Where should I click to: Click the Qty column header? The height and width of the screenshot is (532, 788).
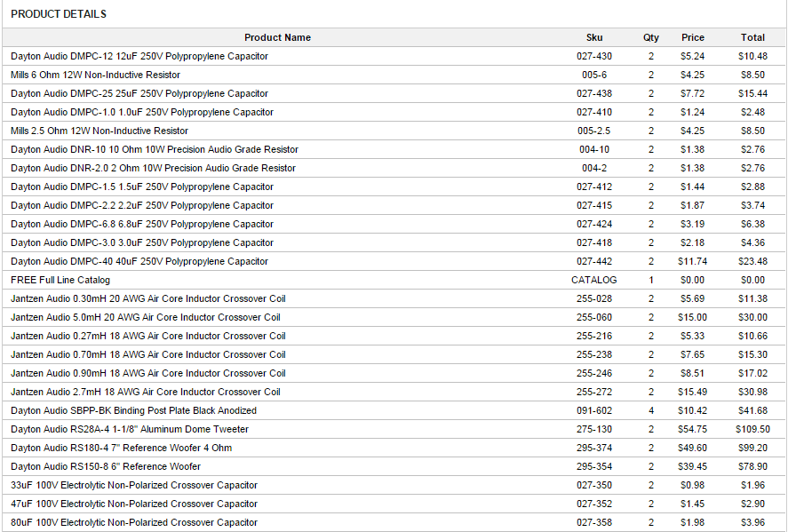[x=651, y=37]
